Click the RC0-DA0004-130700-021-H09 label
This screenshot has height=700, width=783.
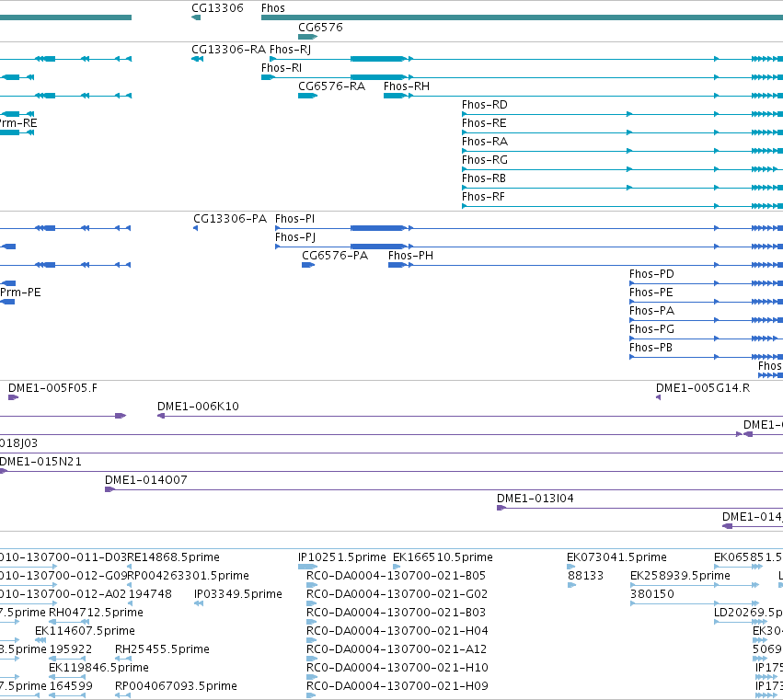pyautogui.click(x=397, y=687)
